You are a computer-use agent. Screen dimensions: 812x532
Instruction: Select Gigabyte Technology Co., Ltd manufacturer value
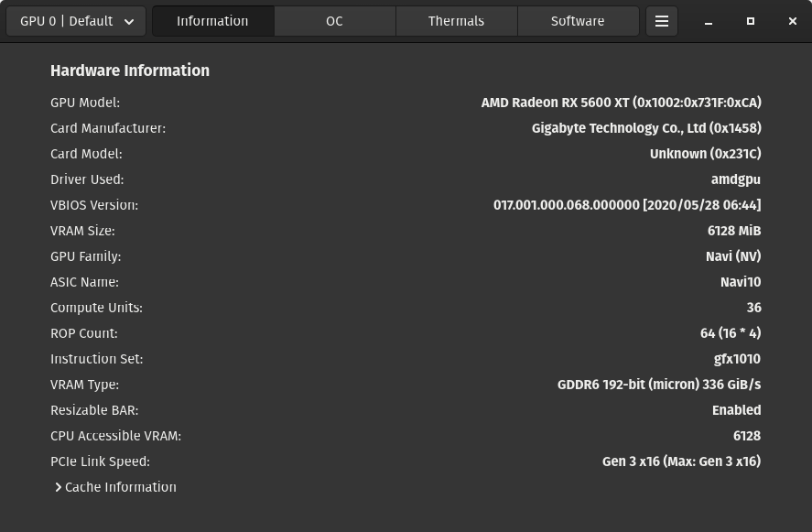pyautogui.click(x=646, y=128)
